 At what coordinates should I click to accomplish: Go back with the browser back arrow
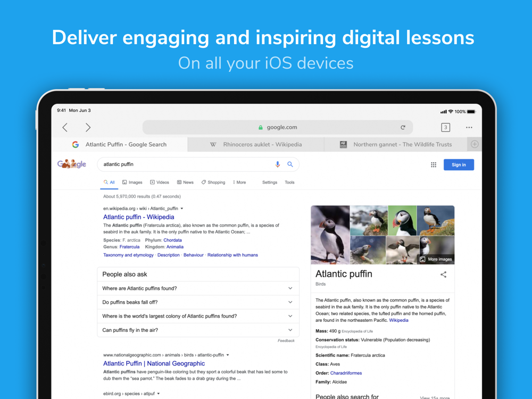click(65, 128)
